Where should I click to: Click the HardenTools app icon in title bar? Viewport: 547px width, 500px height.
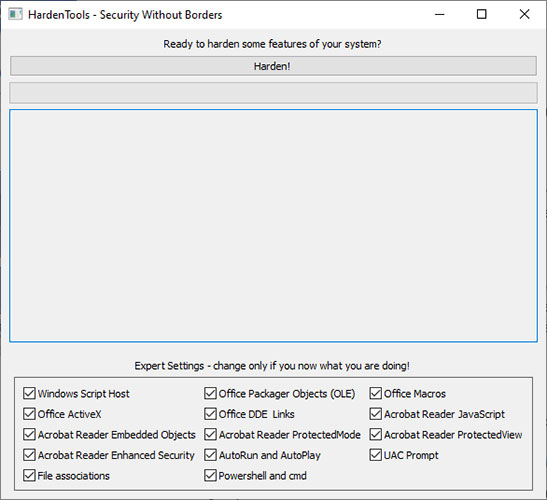pyautogui.click(x=15, y=15)
